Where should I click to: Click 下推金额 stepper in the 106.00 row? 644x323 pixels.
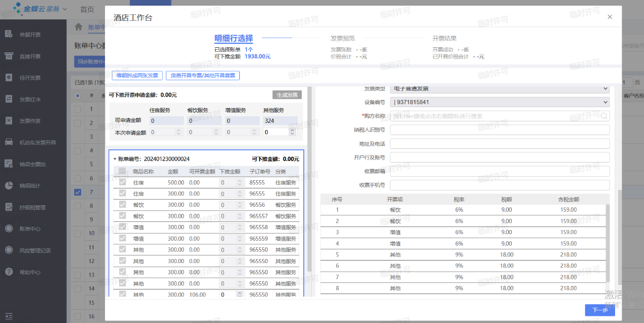coord(240,295)
